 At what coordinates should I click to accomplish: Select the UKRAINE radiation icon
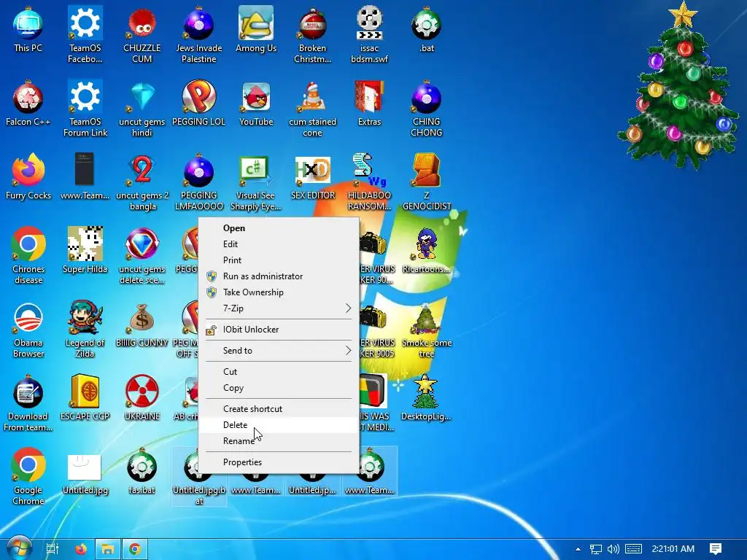(142, 399)
